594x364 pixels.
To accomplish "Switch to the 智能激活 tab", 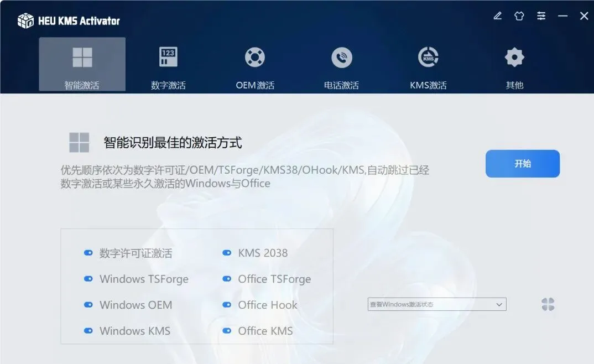I will pyautogui.click(x=82, y=64).
